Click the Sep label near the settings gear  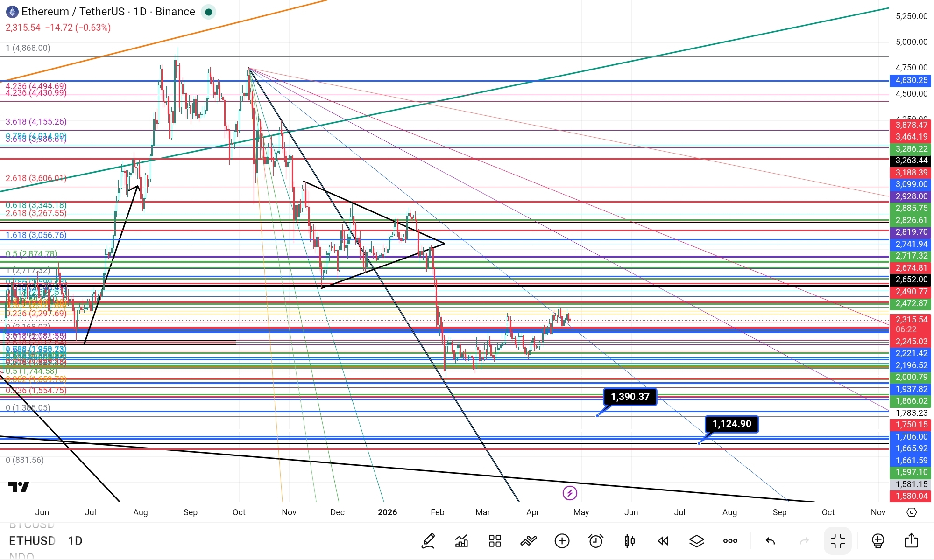click(779, 512)
